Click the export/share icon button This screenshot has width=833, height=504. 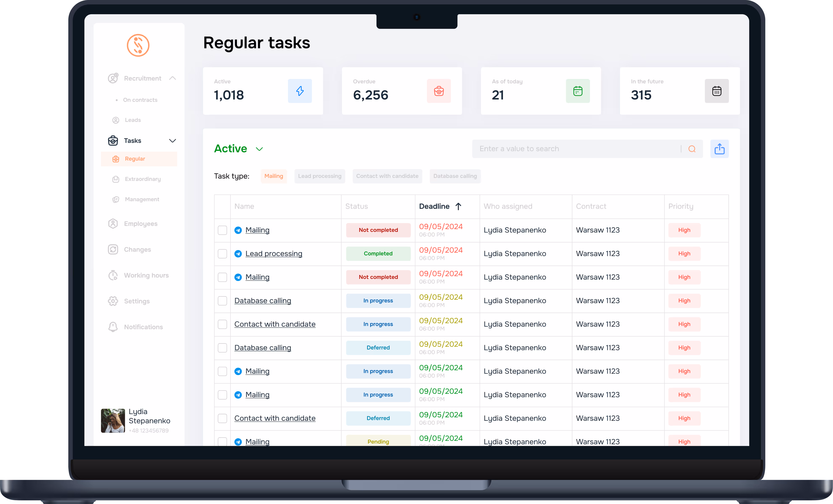tap(719, 149)
